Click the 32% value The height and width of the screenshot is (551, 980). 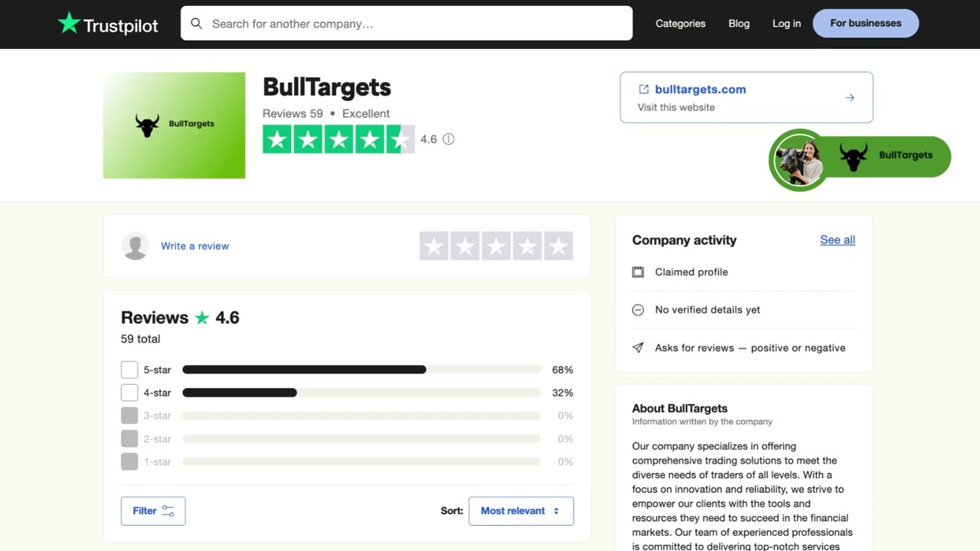[563, 393]
